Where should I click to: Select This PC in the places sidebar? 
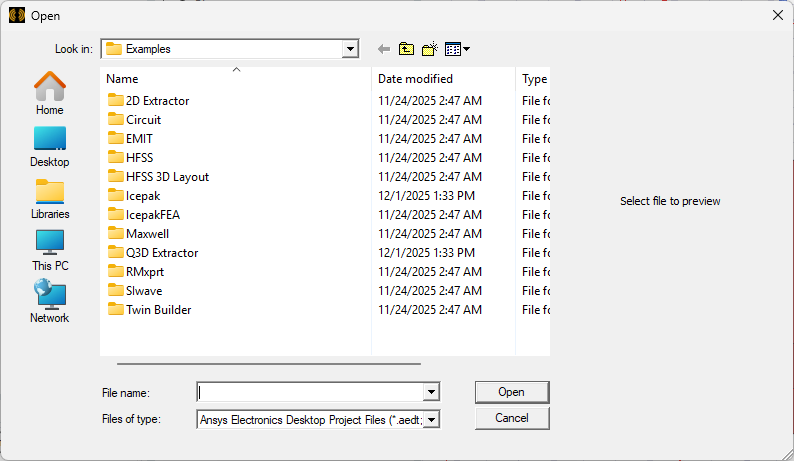50,251
